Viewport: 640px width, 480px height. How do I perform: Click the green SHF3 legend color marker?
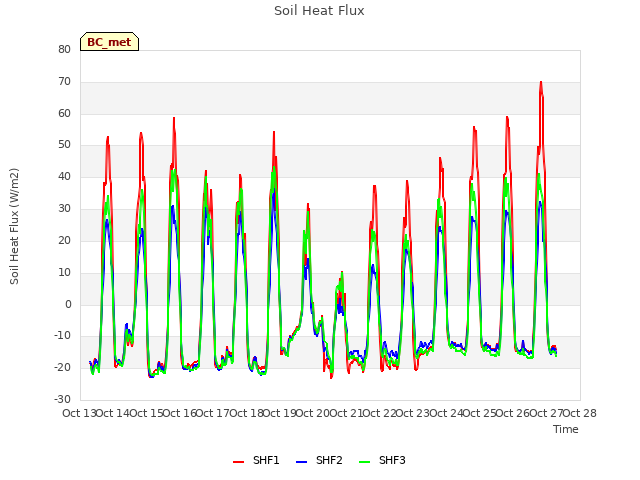364,462
